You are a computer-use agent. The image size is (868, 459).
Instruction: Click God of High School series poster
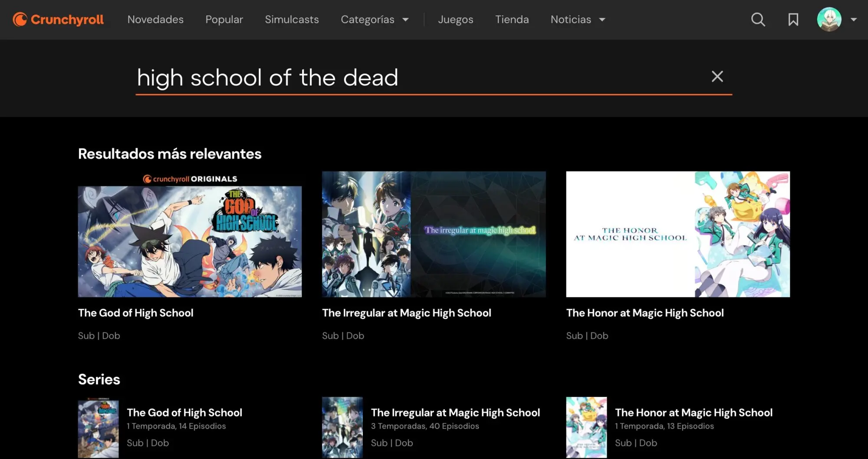[99, 428]
